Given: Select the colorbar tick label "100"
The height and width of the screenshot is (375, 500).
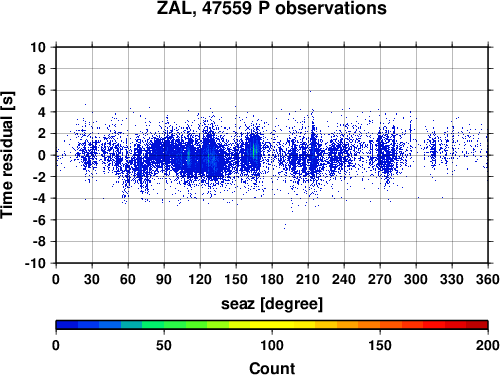Looking at the screenshot, I should (272, 346).
